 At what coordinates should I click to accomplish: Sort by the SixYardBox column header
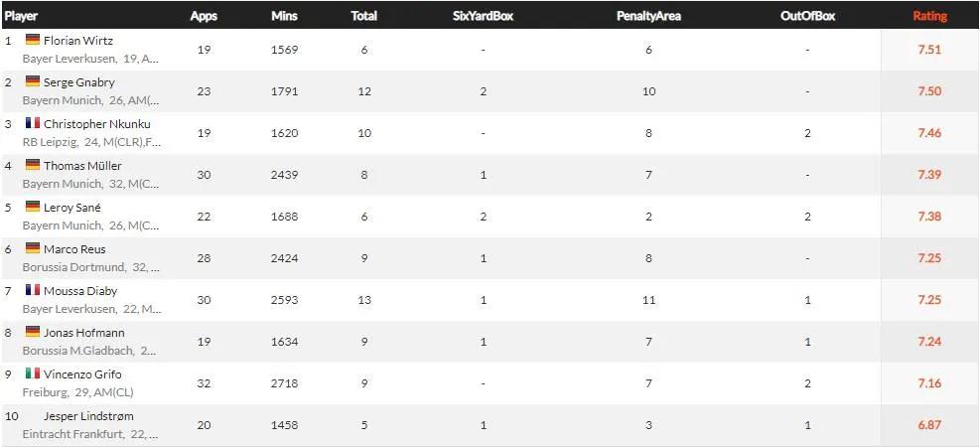(x=483, y=16)
